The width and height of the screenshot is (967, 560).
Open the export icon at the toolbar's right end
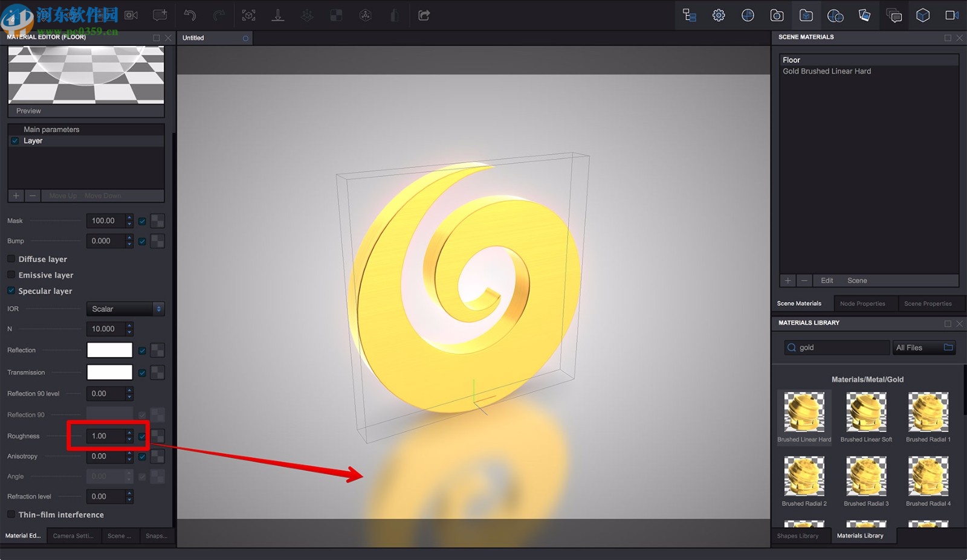(424, 15)
